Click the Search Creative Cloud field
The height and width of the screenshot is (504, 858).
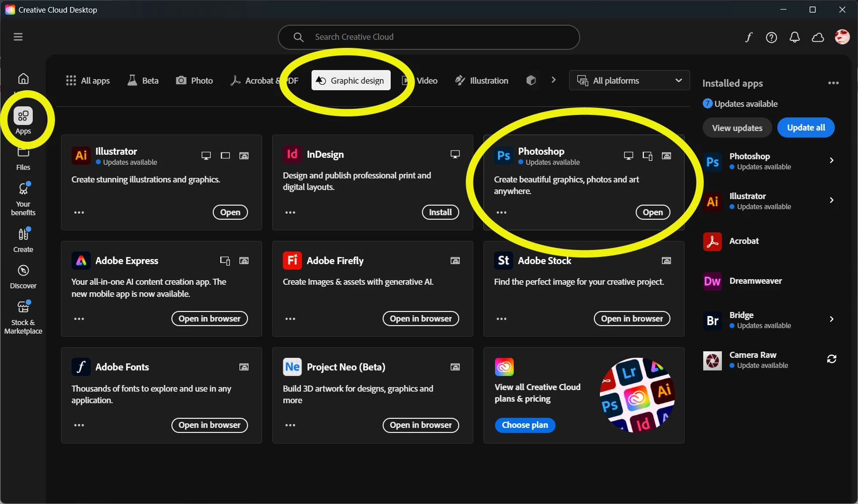428,37
